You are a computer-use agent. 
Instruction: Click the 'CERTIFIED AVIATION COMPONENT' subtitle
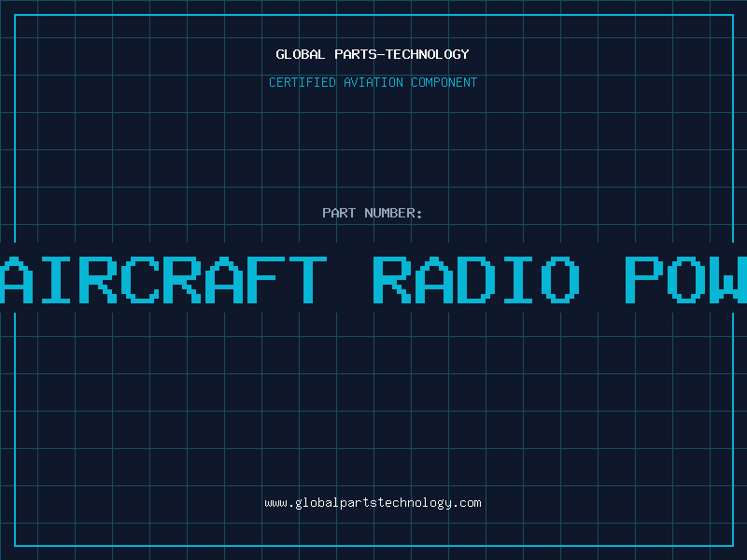click(x=373, y=82)
